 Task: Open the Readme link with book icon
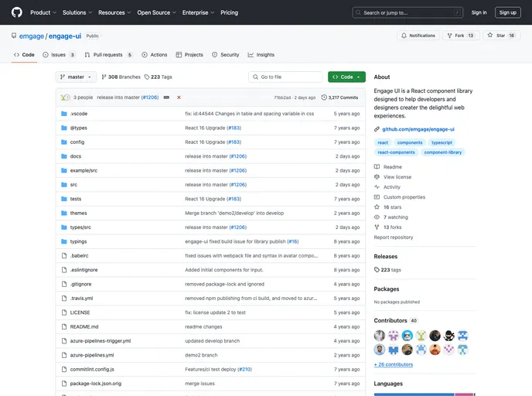point(388,167)
